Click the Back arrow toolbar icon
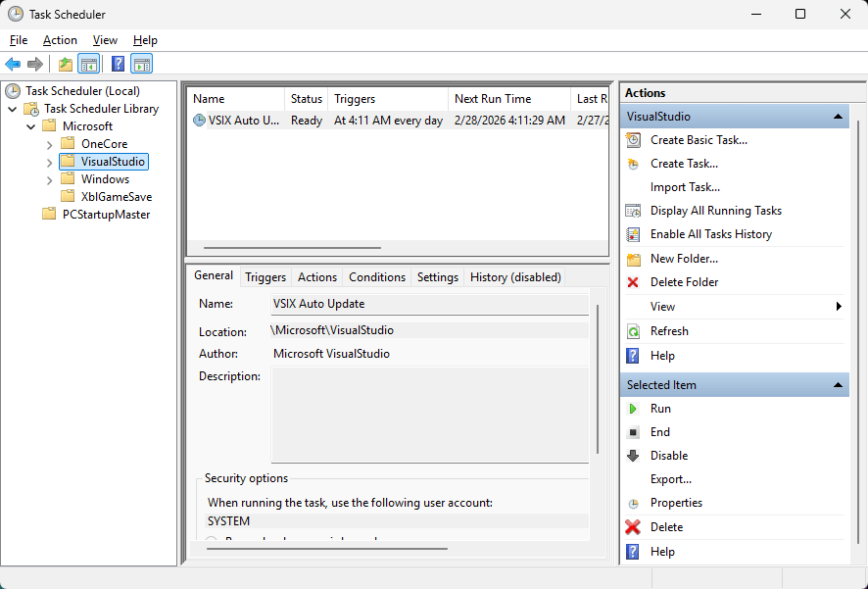This screenshot has width=868, height=589. [x=13, y=65]
